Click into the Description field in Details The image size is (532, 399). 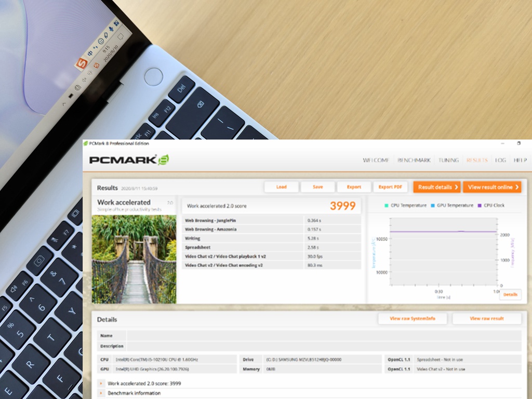[324, 346]
